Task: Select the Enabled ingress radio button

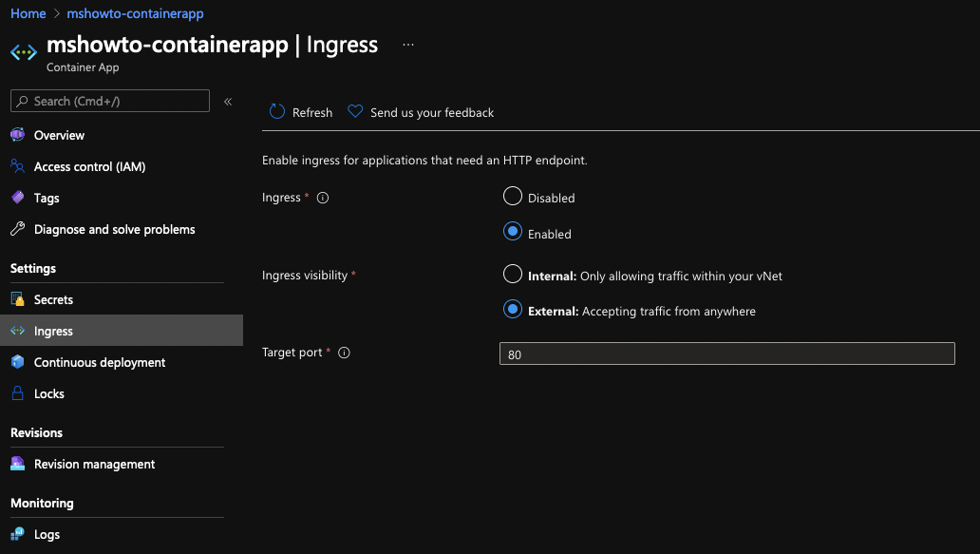Action: 513,232
